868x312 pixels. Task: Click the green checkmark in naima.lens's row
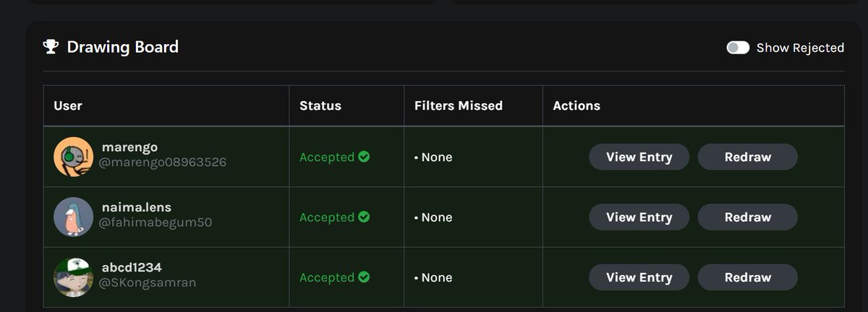tap(364, 217)
